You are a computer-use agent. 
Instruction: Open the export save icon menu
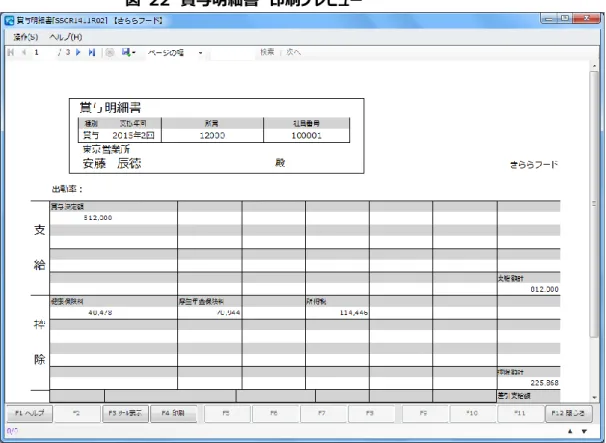(x=128, y=52)
